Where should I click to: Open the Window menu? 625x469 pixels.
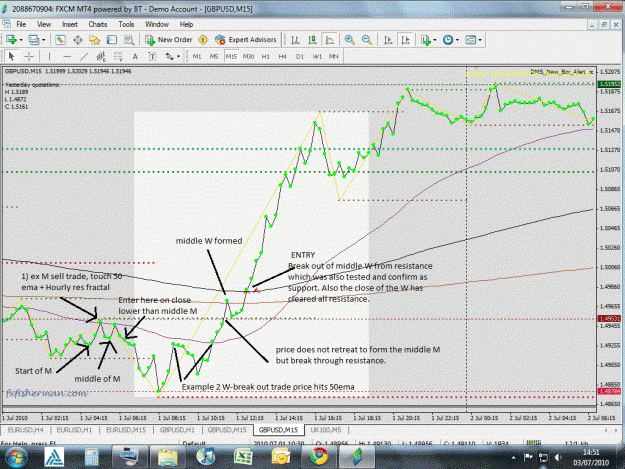157,24
